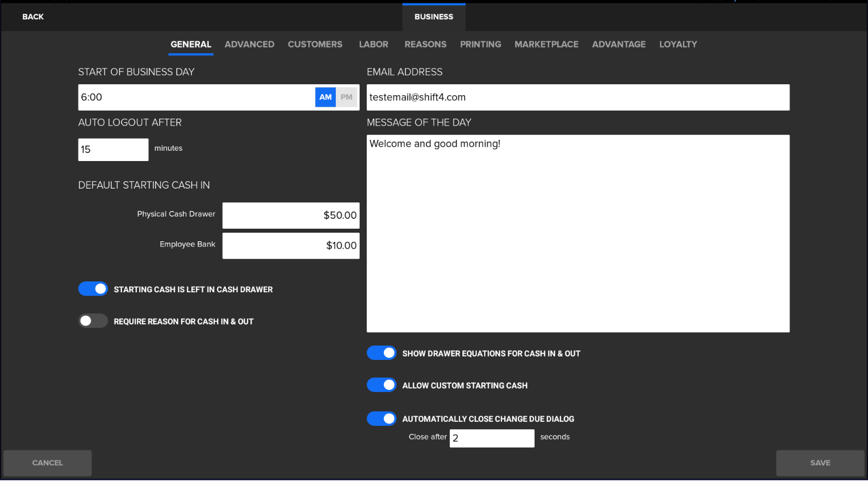Screen dimensions: 868x482
Task: Select PM for business day start
Action: click(x=347, y=97)
